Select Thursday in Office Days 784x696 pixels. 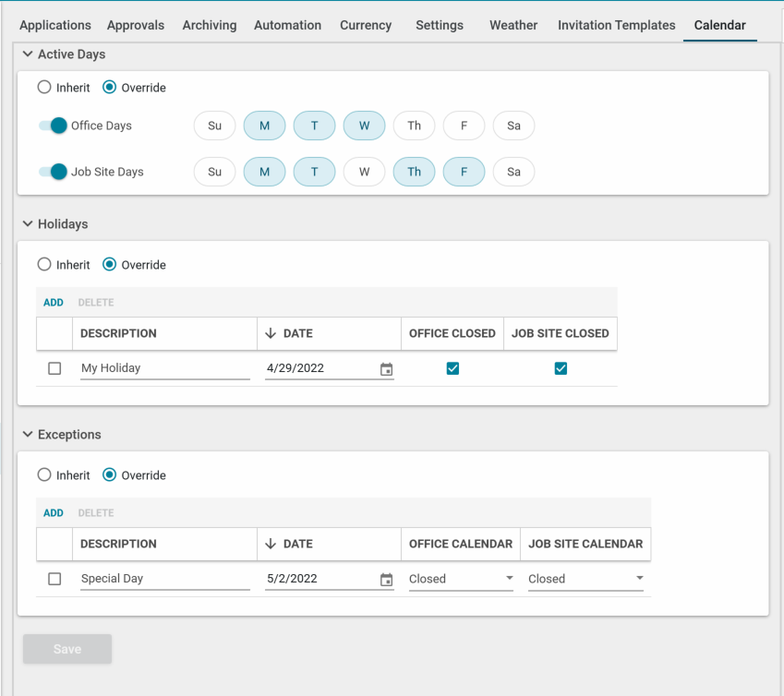click(414, 126)
